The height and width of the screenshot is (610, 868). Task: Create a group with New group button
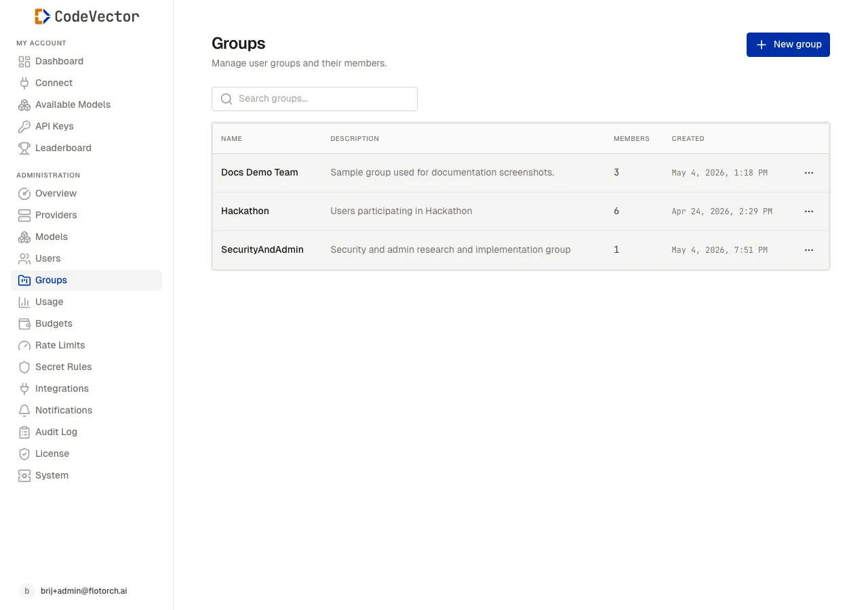point(788,45)
